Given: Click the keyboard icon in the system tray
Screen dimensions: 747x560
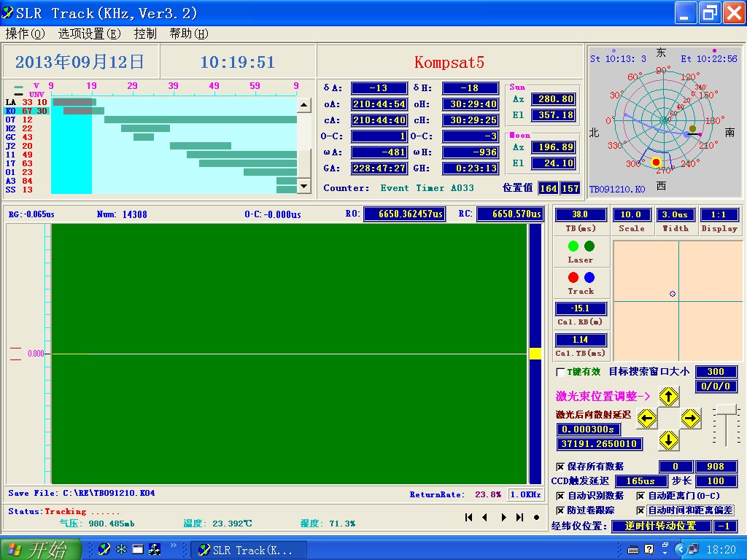Looking at the screenshot, I should [x=632, y=550].
